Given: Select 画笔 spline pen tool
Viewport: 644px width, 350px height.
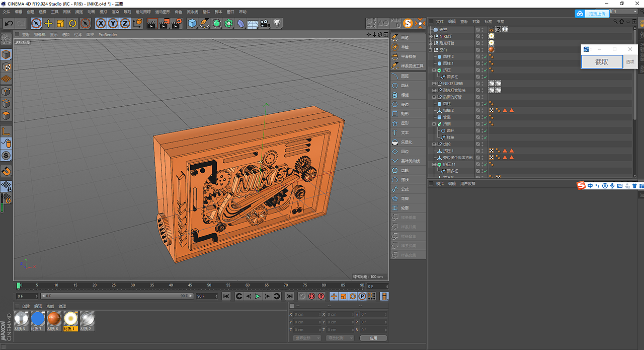Looking at the screenshot, I should click(408, 38).
